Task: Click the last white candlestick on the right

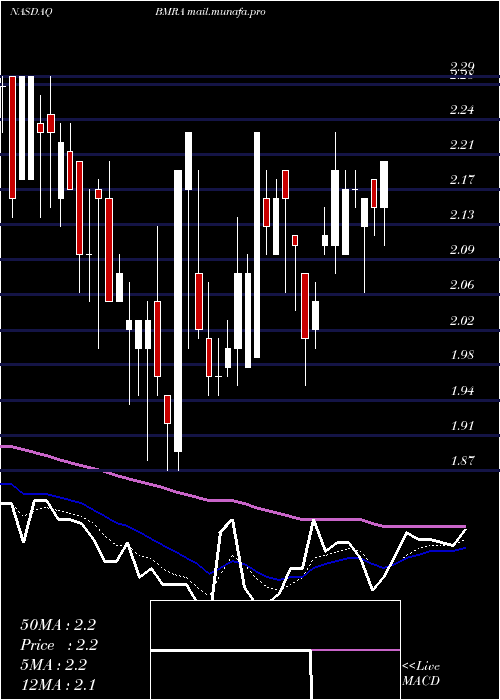Action: pyautogui.click(x=384, y=184)
